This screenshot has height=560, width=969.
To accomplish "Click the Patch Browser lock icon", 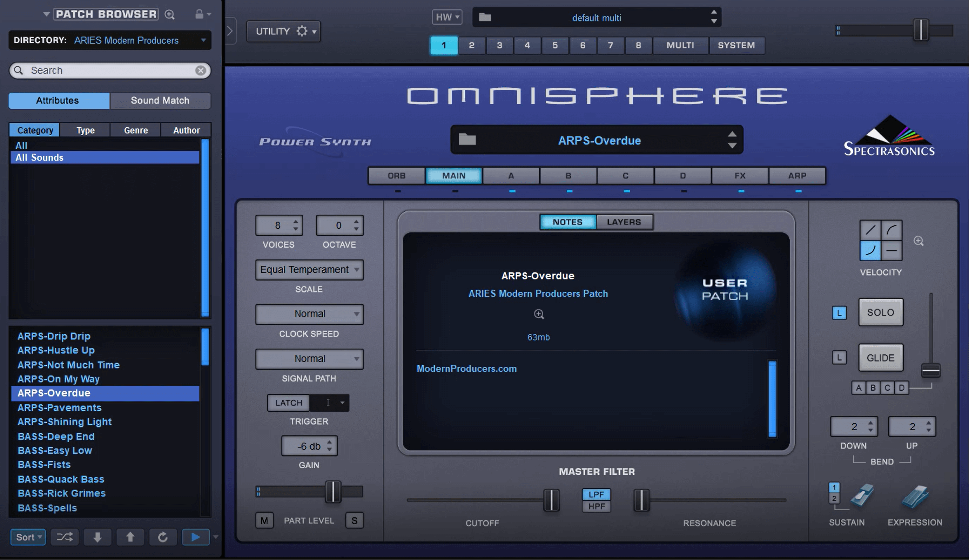I will coord(199,14).
